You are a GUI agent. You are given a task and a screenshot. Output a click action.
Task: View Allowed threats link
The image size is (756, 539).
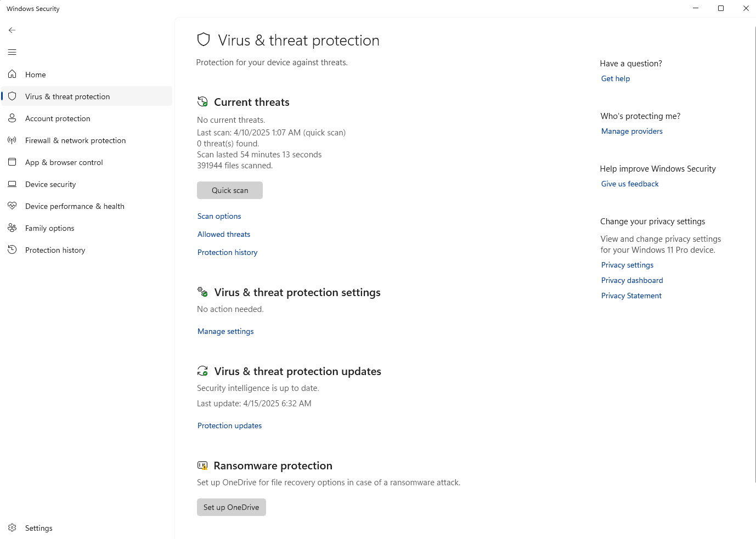click(x=224, y=234)
